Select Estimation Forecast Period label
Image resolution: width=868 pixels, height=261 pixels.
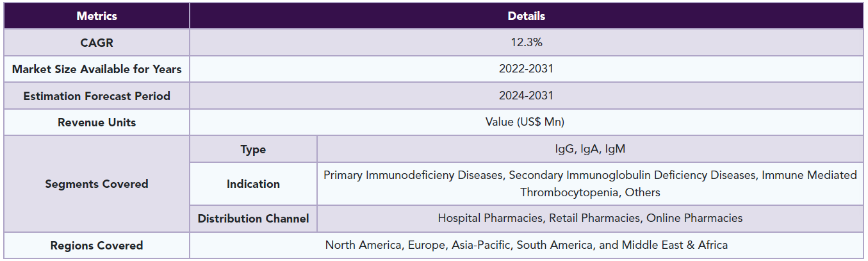(97, 96)
